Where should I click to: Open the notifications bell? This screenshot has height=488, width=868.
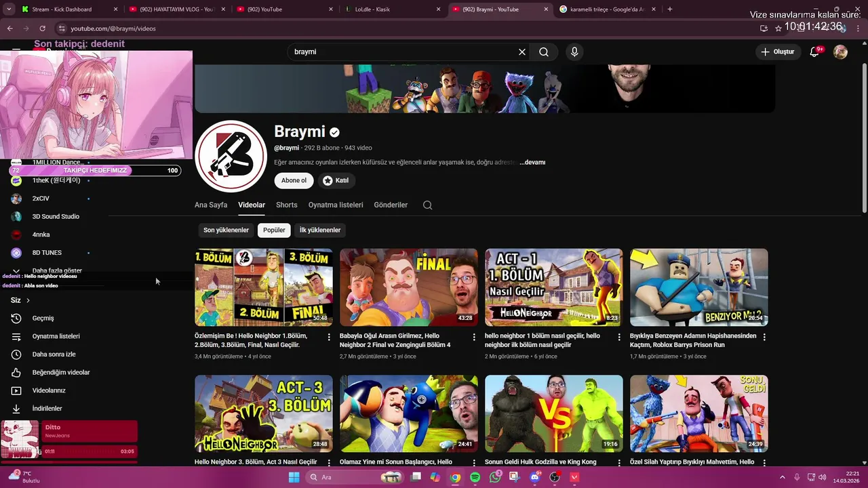(814, 52)
